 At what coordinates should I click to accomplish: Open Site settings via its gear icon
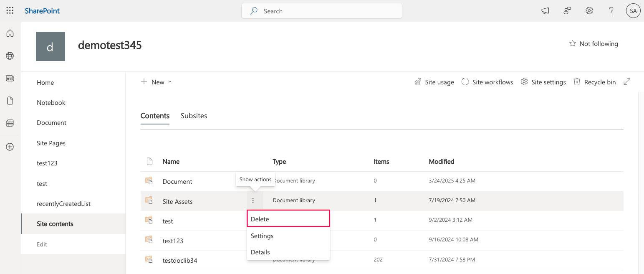pos(525,81)
